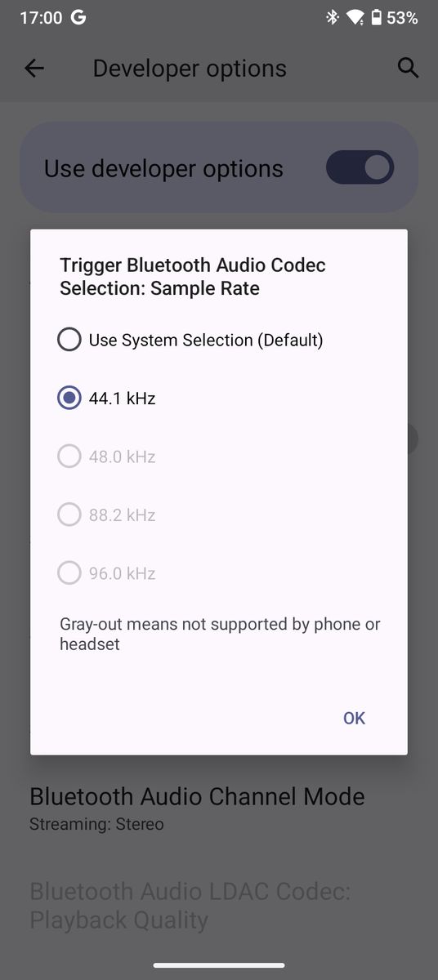Tap the Wi-Fi signal status icon
Viewport: 438px width, 980px height.
(x=355, y=17)
